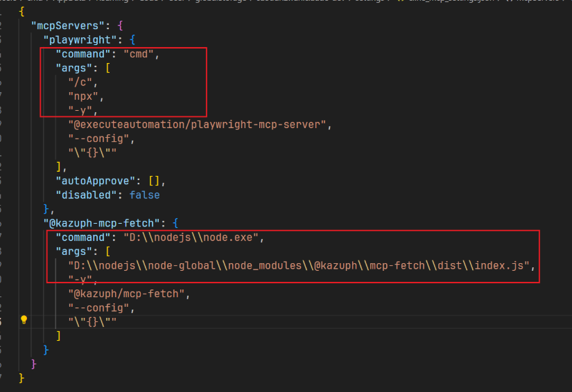Click the yellow lightbulb quick-fix icon
The width and height of the screenshot is (572, 392).
pyautogui.click(x=24, y=320)
